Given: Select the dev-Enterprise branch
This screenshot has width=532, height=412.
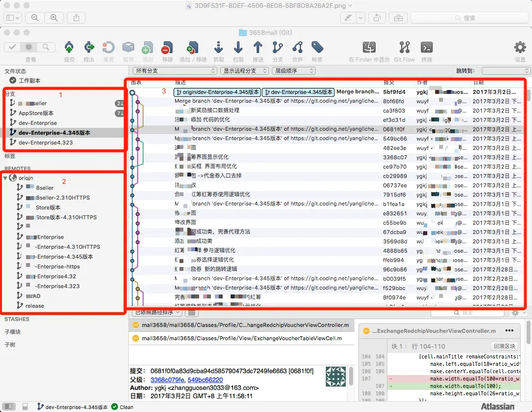Looking at the screenshot, I should (38, 123).
